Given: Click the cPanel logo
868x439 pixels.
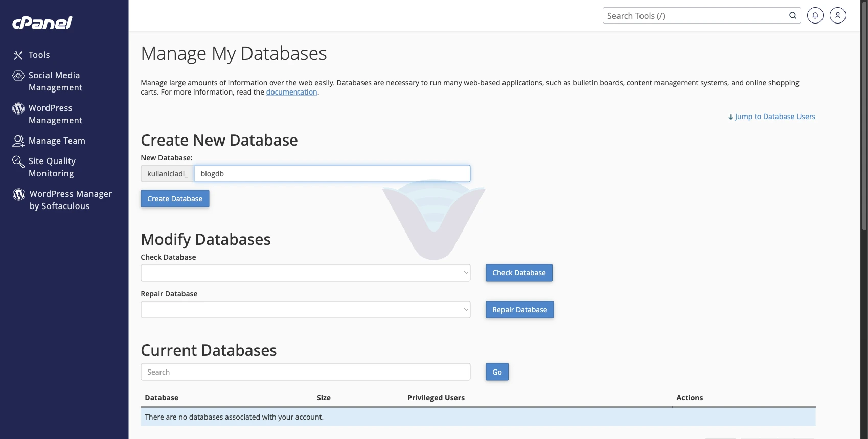Looking at the screenshot, I should tap(42, 22).
